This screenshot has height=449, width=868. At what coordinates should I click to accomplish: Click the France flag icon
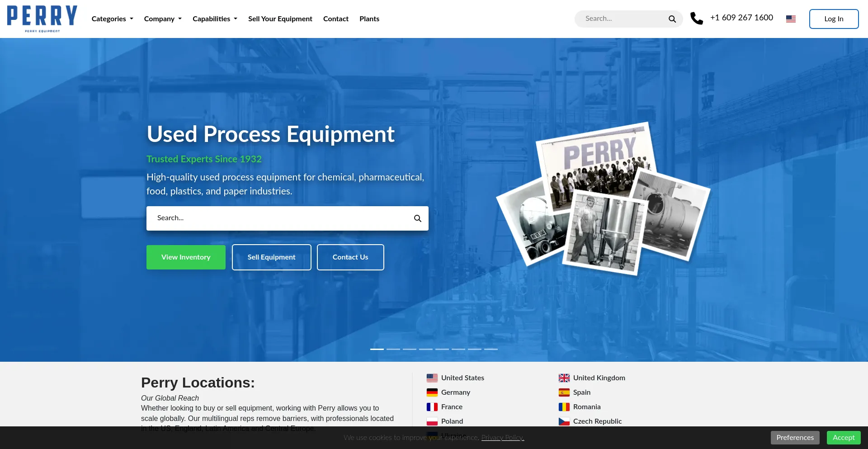432,407
